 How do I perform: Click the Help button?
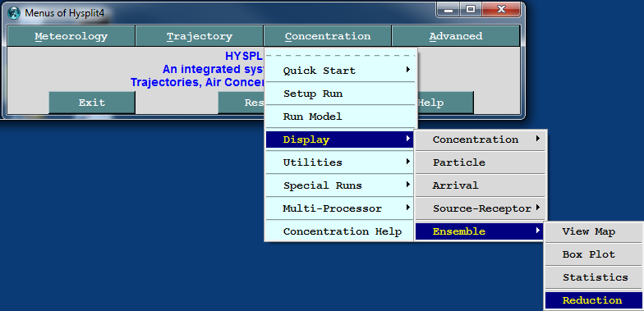click(445, 103)
